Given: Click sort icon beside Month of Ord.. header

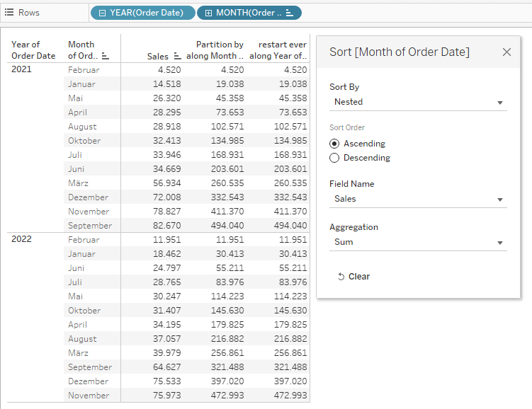Looking at the screenshot, I should pyautogui.click(x=106, y=56).
